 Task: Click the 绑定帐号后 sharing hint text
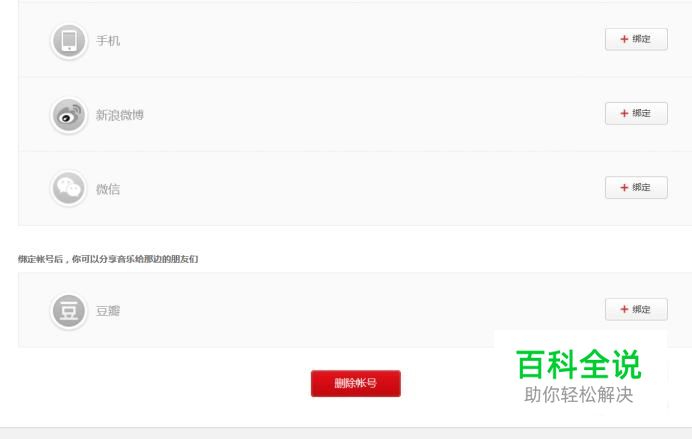point(108,259)
